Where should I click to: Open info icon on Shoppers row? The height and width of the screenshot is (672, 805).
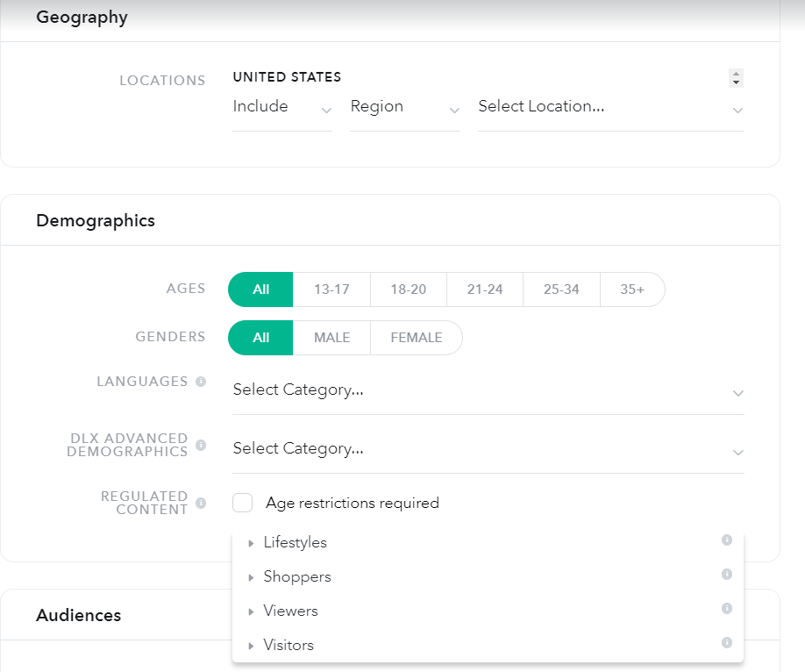click(726, 574)
